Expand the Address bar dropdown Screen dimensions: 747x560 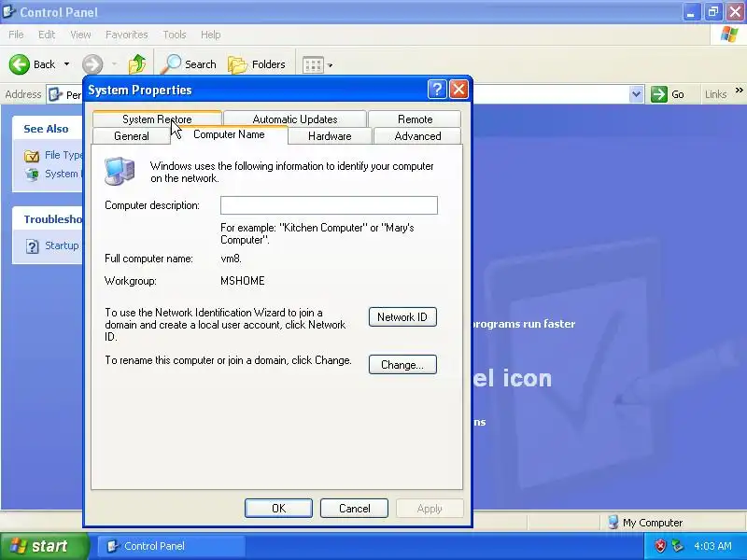pyautogui.click(x=636, y=94)
